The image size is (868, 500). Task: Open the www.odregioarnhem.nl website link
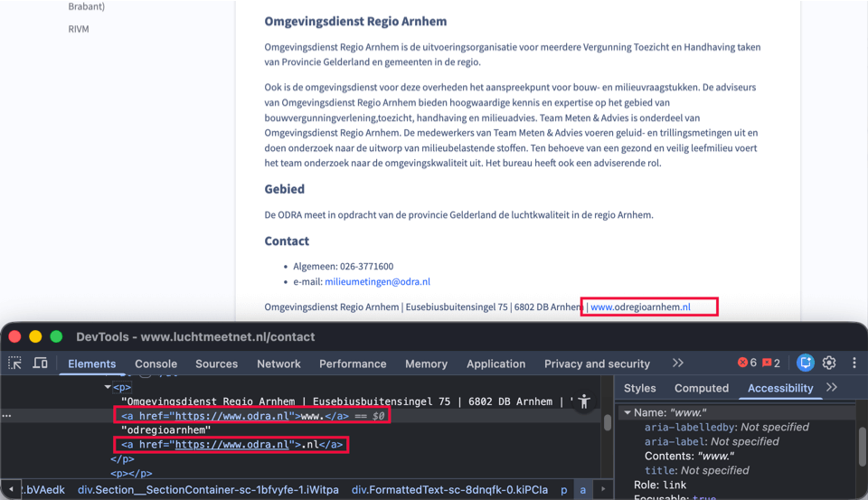(x=640, y=307)
